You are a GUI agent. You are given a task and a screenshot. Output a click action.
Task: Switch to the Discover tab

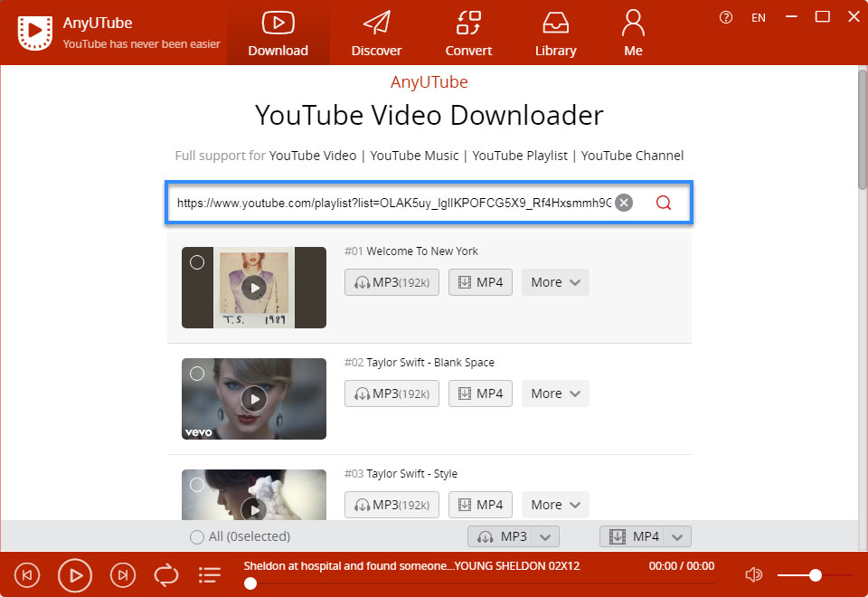pyautogui.click(x=376, y=33)
